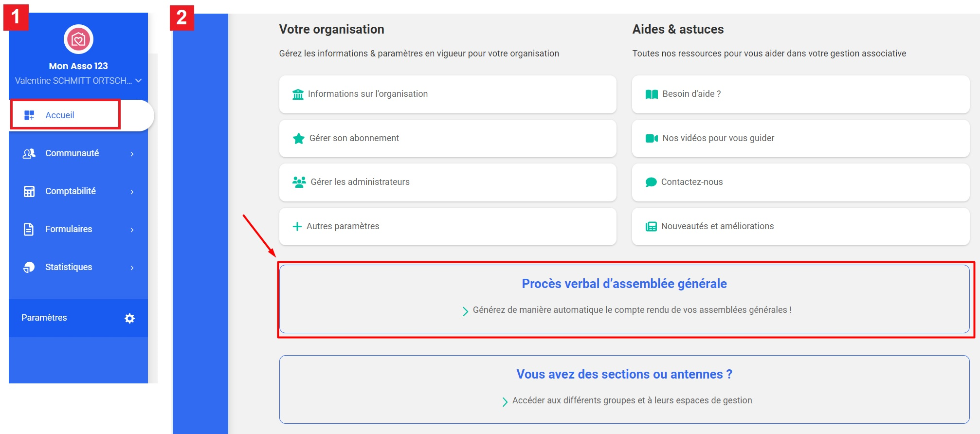Viewport: 980px width, 434px height.
Task: Open Gérer les administrateurs card
Action: (448, 182)
